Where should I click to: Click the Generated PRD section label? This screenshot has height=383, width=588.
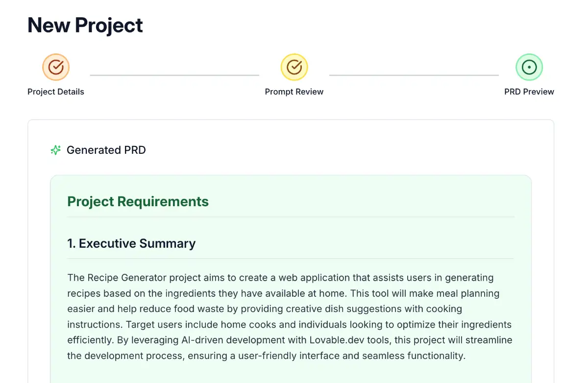(x=106, y=150)
